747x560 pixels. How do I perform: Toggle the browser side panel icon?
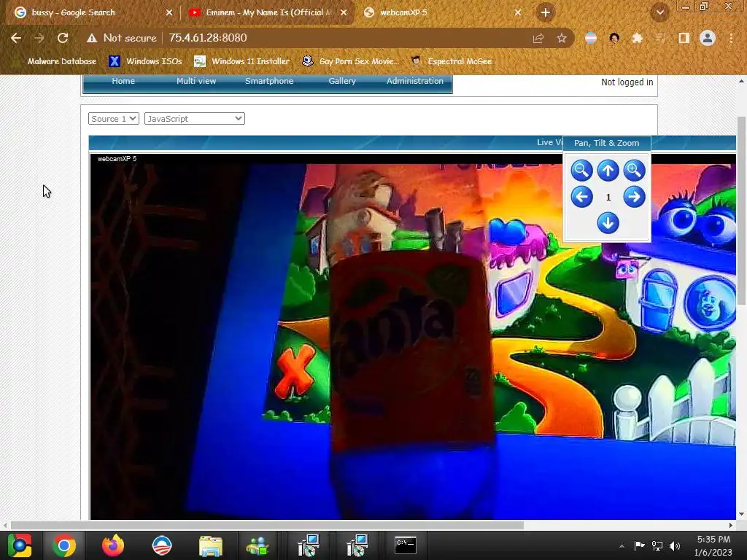[684, 38]
